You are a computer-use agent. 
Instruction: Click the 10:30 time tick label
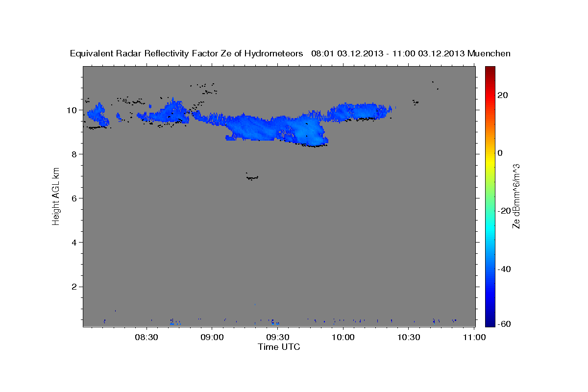tap(409, 338)
